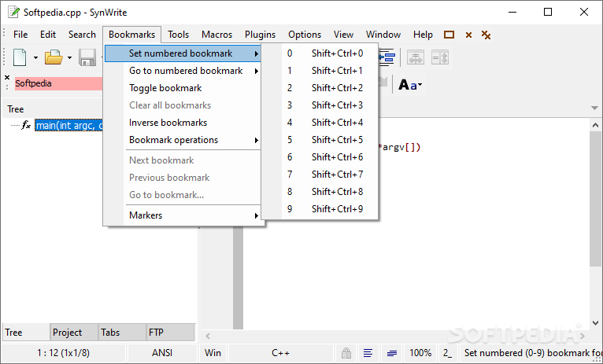The image size is (603, 364).
Task: Set numbered bookmark 2
Action: click(x=320, y=88)
